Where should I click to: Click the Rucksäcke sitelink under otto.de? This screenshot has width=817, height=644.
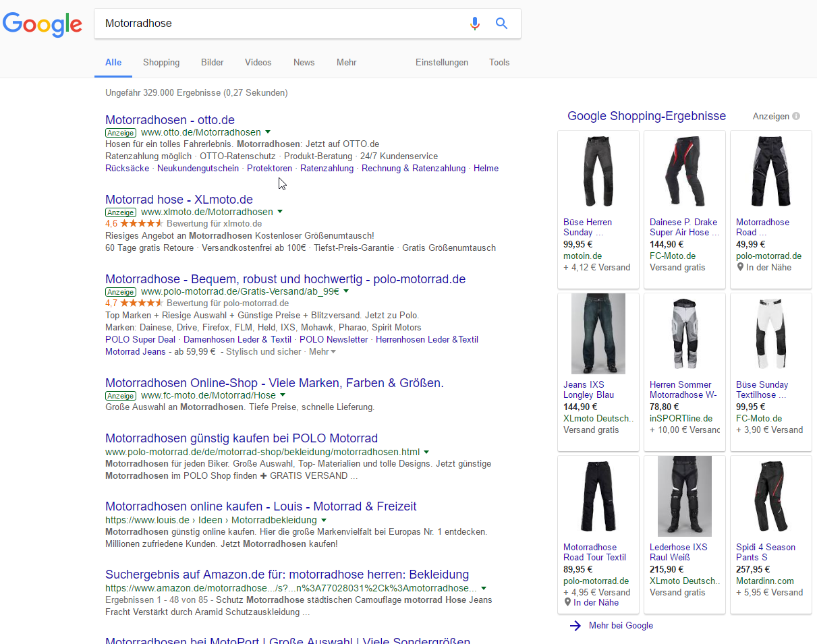pos(128,168)
